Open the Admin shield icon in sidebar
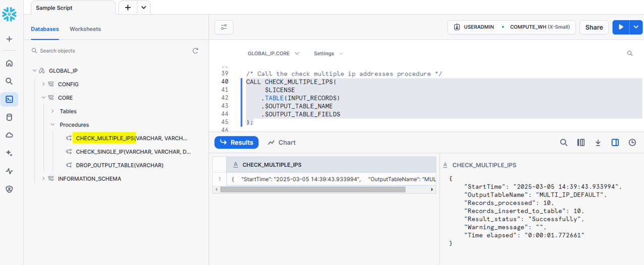 (9, 189)
